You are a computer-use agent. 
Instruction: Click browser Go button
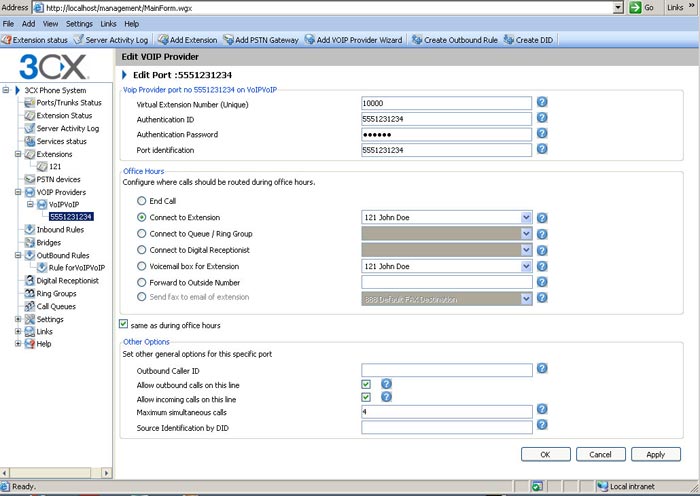[642, 8]
